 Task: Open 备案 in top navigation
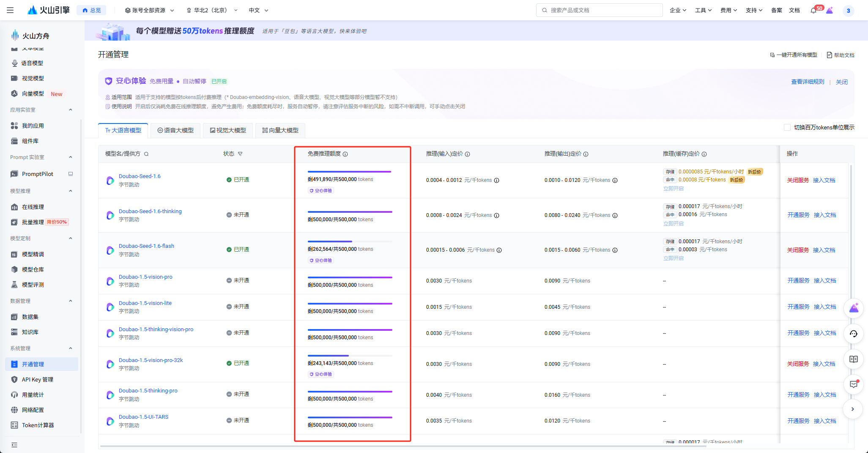click(x=777, y=10)
